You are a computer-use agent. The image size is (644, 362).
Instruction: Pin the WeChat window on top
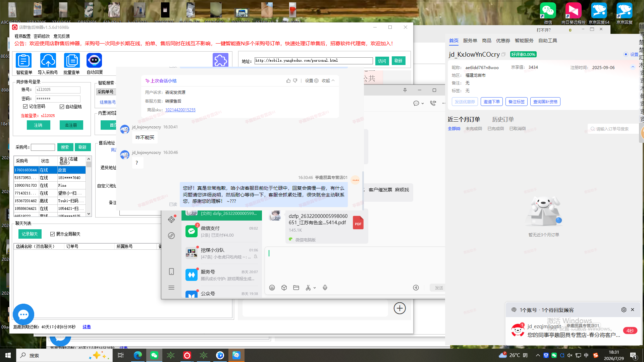pyautogui.click(x=405, y=90)
